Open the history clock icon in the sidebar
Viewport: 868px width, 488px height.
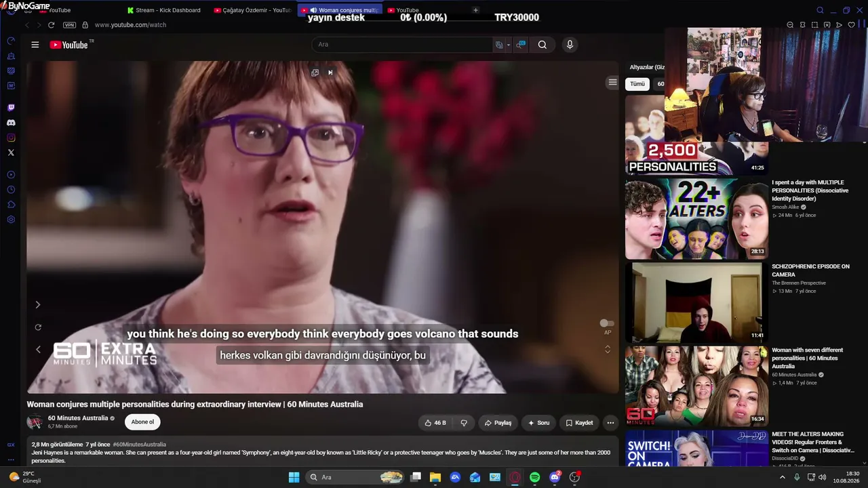(11, 190)
